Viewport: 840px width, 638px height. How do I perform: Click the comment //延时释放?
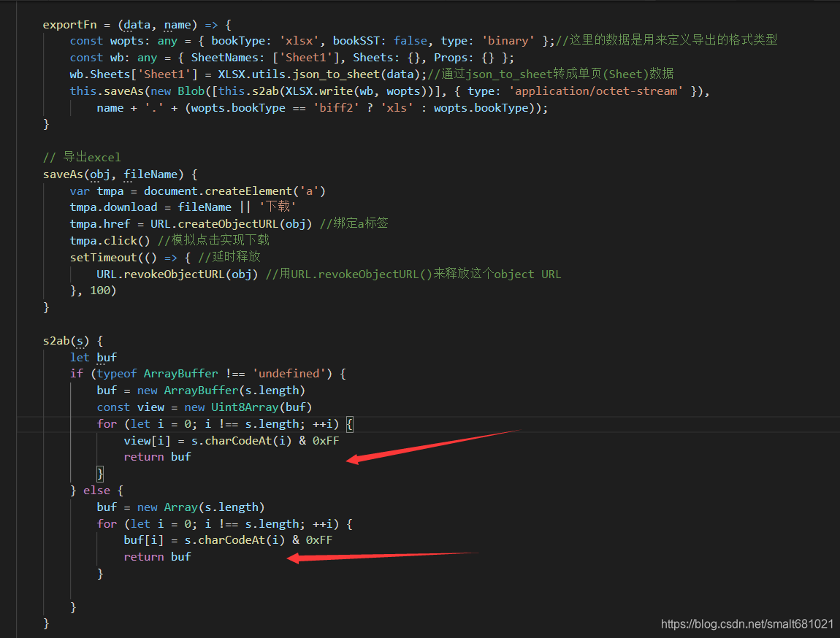point(229,257)
